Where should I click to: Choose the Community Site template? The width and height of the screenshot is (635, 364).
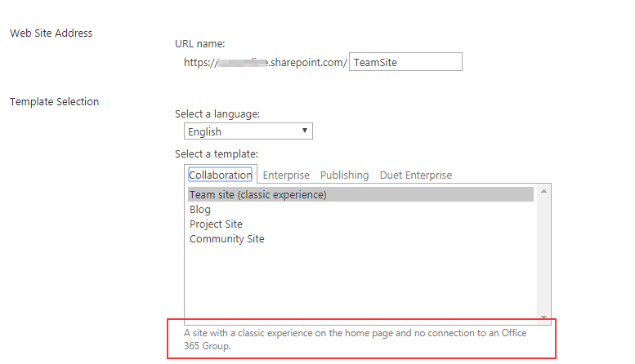[227, 238]
